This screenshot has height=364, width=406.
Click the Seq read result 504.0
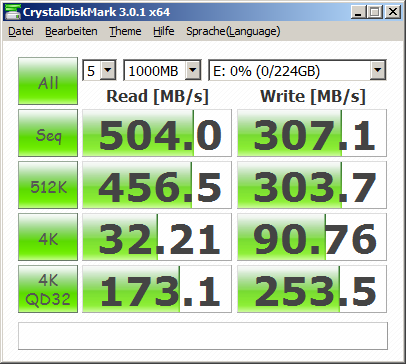pos(157,133)
